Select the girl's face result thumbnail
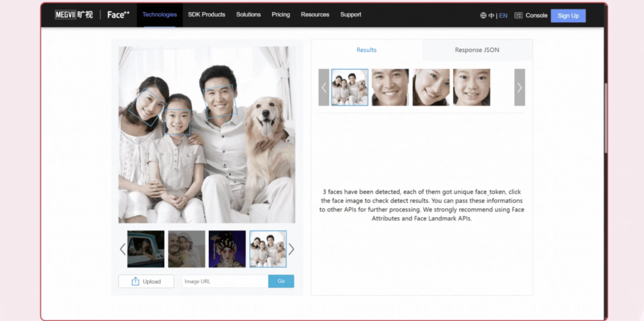The height and width of the screenshot is (321, 644). [472, 87]
